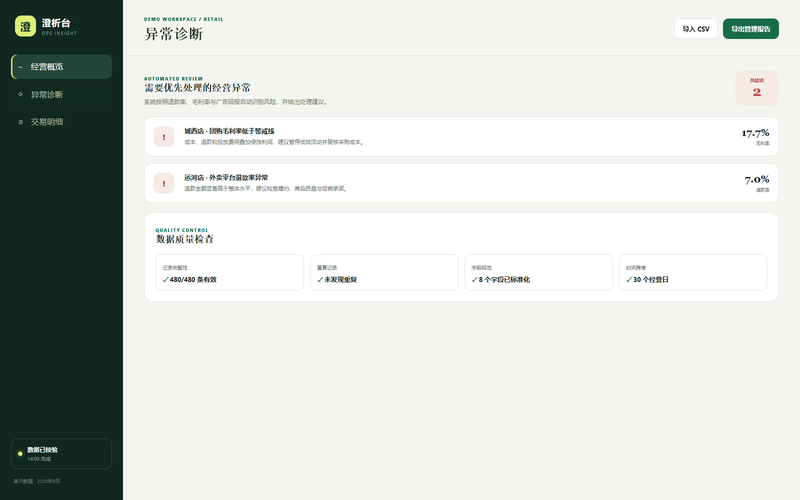Click the 30 个经营日 card

[693, 272]
